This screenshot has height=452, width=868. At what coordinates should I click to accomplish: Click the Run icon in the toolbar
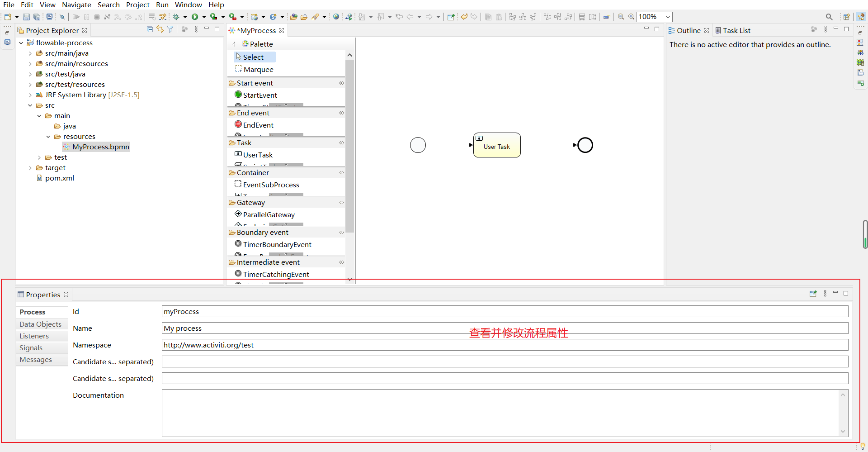pyautogui.click(x=194, y=17)
